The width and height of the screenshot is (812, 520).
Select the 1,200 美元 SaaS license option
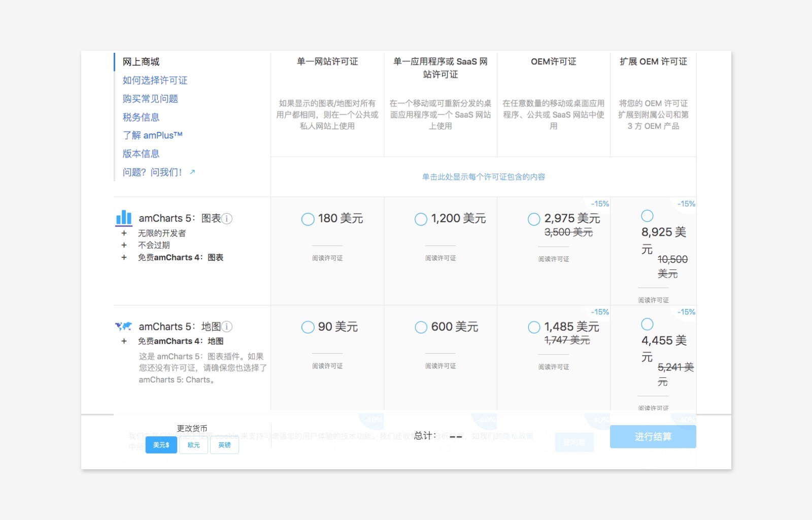[x=421, y=219]
